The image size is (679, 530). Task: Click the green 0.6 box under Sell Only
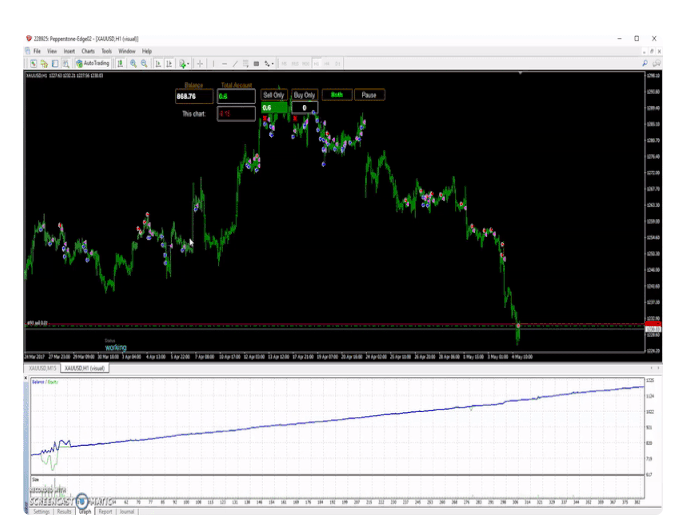click(274, 107)
